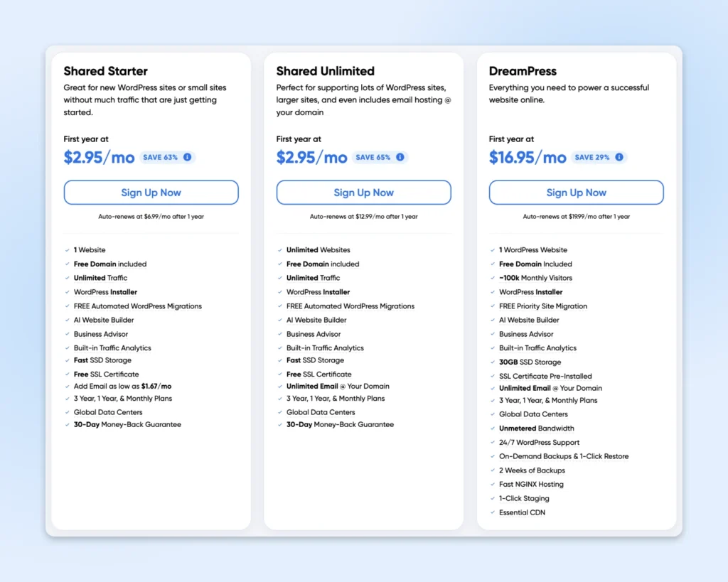Select the DreamPress plan heading

tap(523, 71)
